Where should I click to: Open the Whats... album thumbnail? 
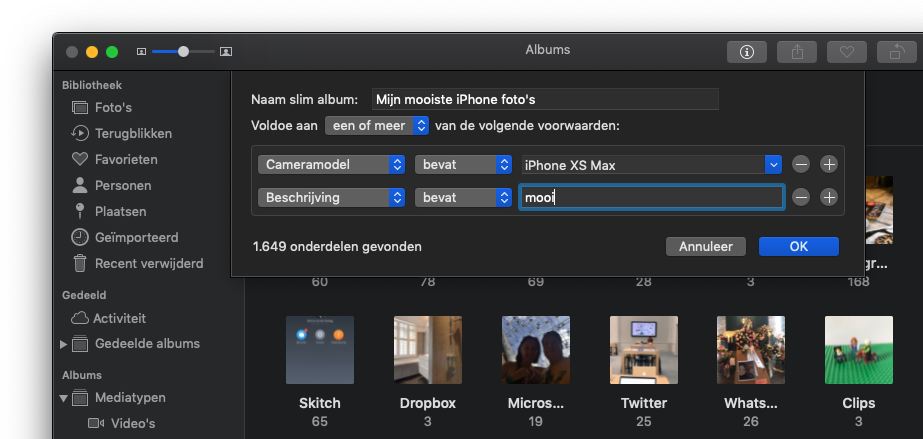pyautogui.click(x=751, y=350)
